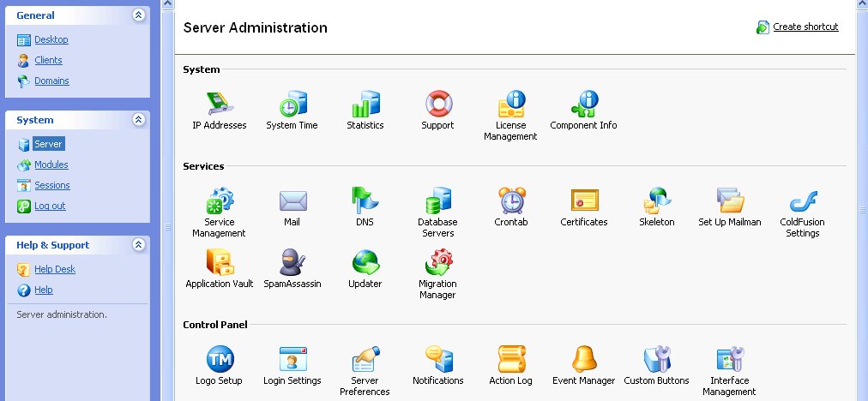Open the Event Manager bell icon
Image resolution: width=868 pixels, height=401 pixels.
coord(584,360)
